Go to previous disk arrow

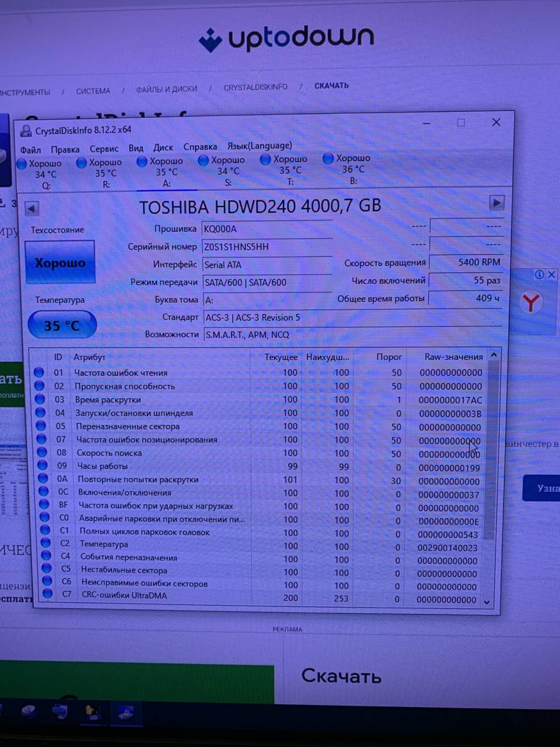click(x=32, y=208)
